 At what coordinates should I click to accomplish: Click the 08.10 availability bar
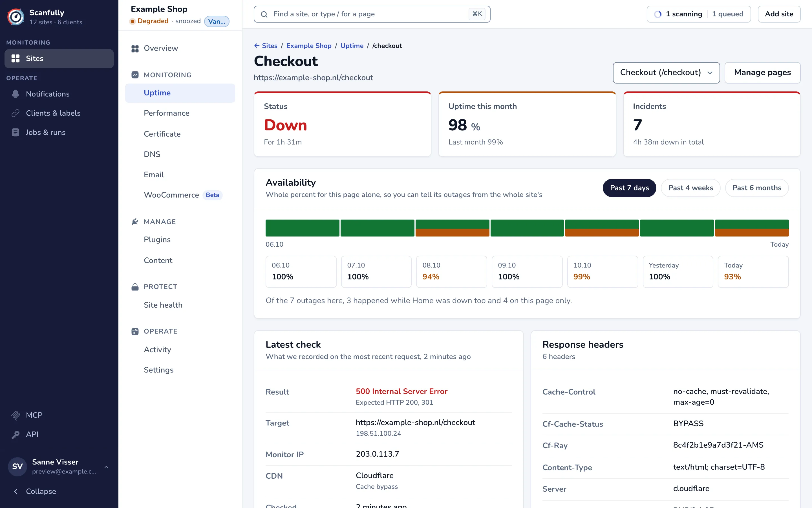pyautogui.click(x=452, y=228)
